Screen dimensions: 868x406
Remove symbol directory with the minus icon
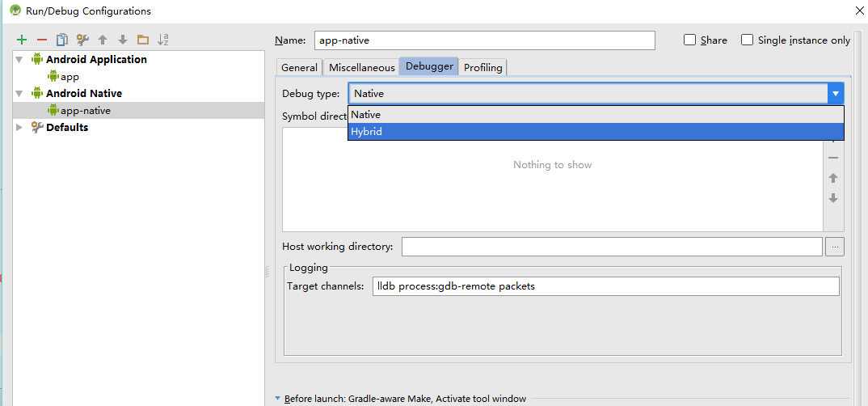tap(833, 159)
